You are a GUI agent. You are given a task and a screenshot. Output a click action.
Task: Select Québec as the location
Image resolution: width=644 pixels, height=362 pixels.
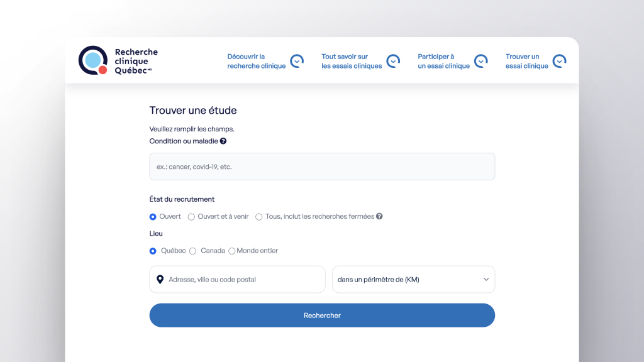153,251
